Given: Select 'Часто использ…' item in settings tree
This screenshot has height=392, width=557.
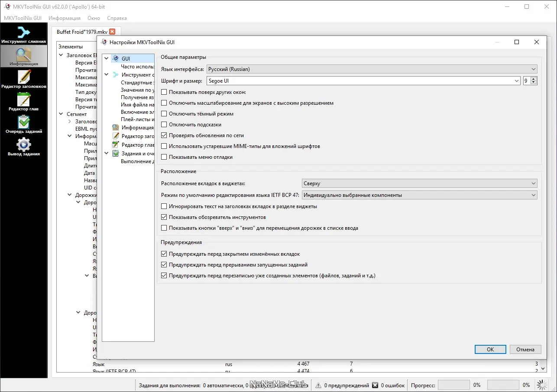Looking at the screenshot, I should (x=137, y=67).
